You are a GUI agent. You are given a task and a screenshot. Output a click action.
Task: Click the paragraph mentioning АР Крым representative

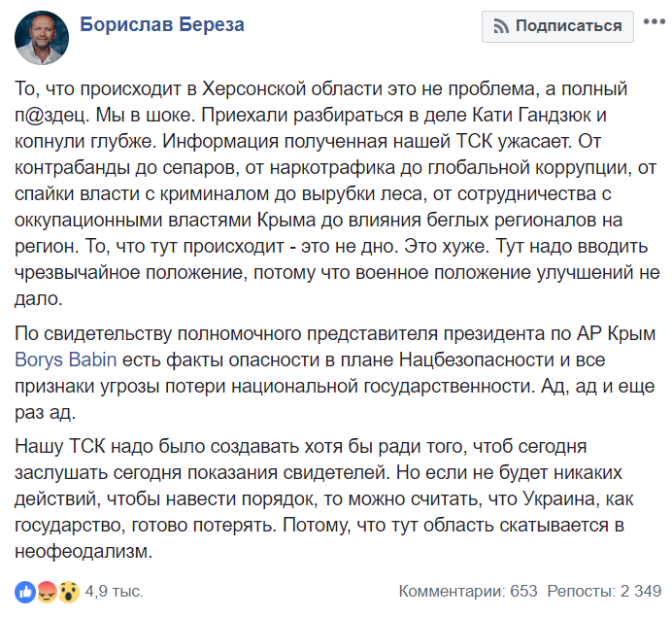click(x=335, y=372)
